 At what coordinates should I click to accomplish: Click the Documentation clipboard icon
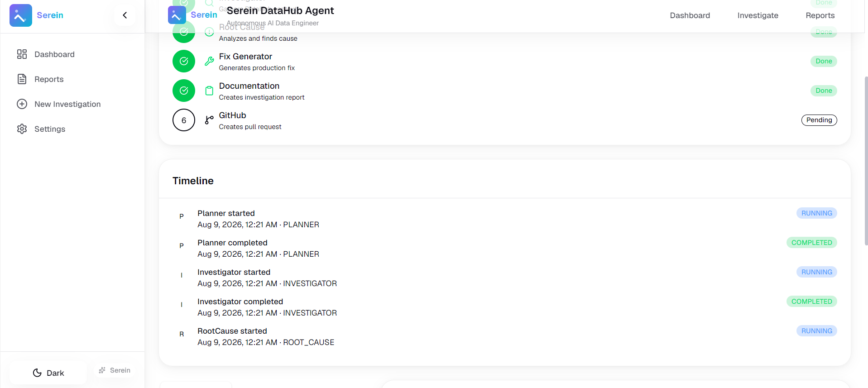209,91
